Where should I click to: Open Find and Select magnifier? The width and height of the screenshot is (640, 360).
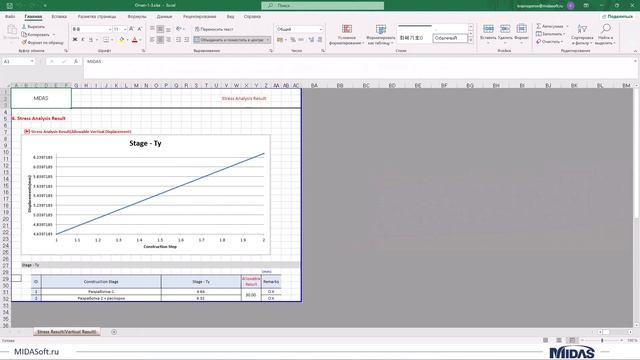(605, 35)
